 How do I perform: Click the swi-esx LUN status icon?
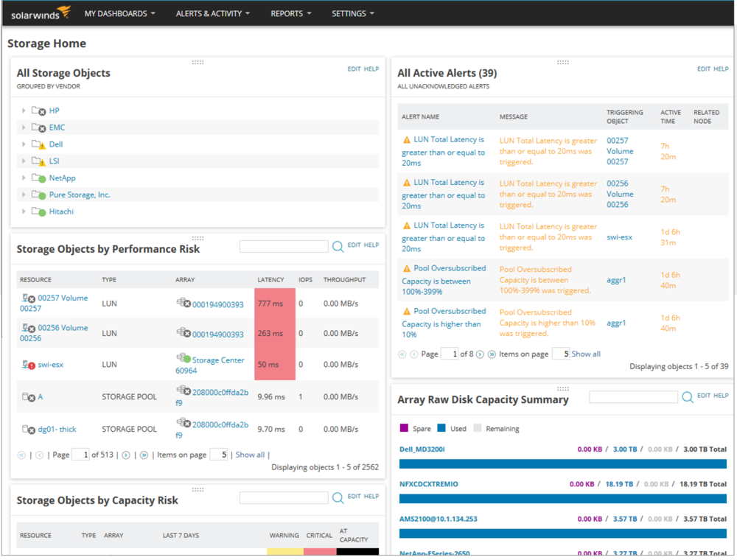point(29,365)
